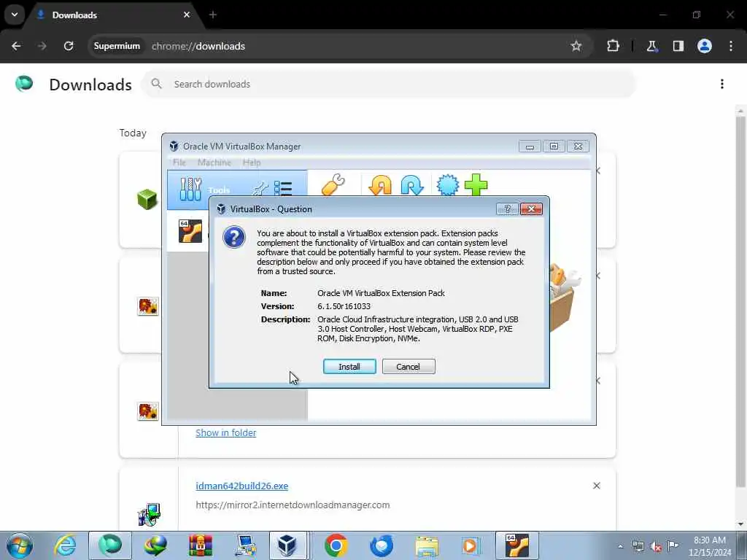Image resolution: width=747 pixels, height=560 pixels.
Task: Click the Show in folder link
Action: click(226, 433)
